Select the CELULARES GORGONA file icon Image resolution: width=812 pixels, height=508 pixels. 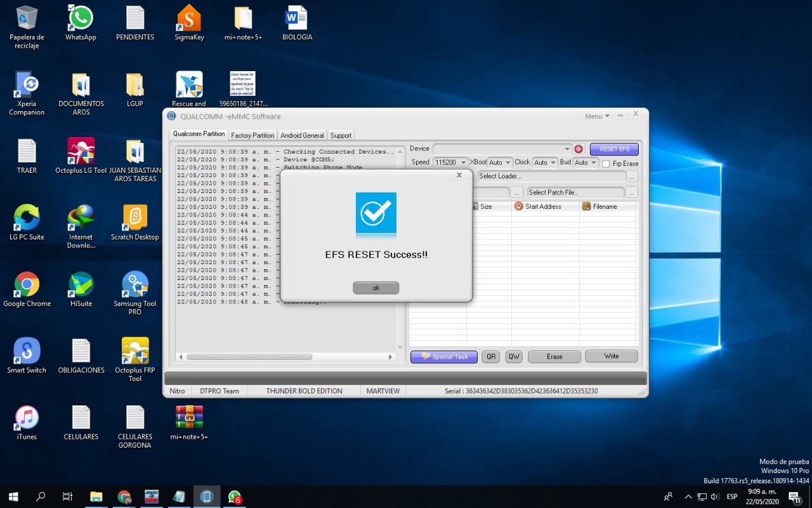(135, 427)
